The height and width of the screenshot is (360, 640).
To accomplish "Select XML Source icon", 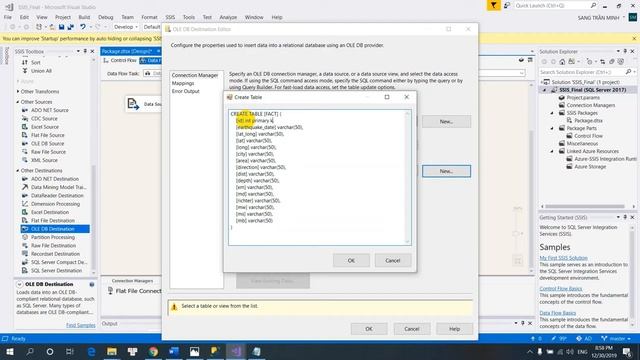I will coord(25,160).
